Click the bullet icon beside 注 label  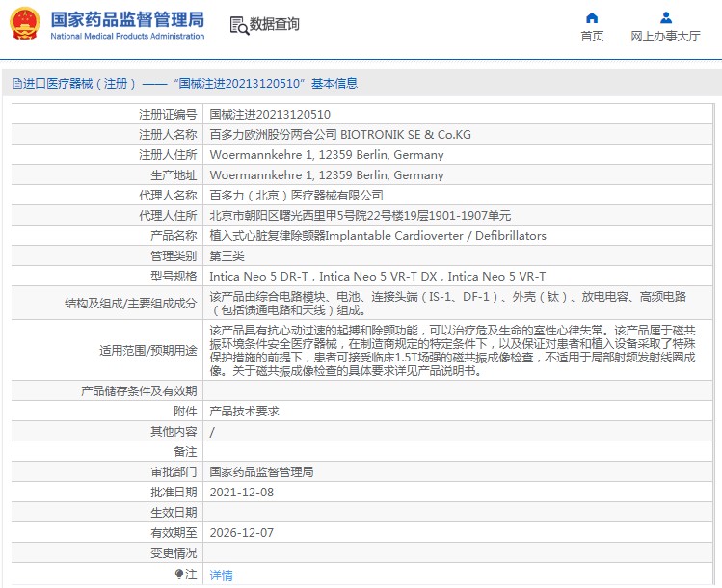pyautogui.click(x=179, y=574)
